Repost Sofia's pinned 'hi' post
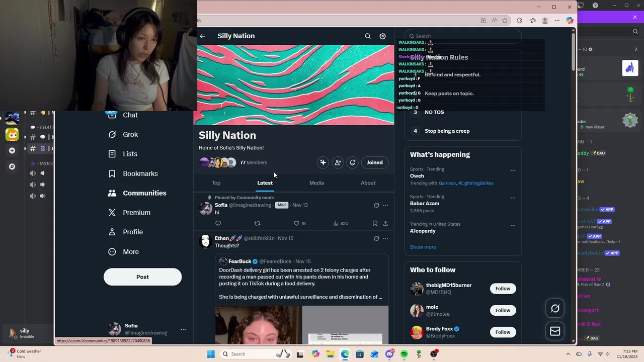 pyautogui.click(x=257, y=223)
